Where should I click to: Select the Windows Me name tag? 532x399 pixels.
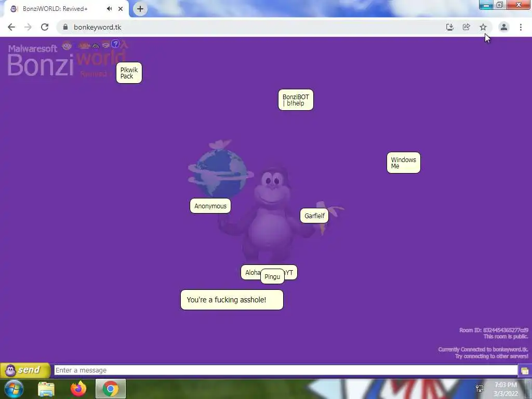[403, 163]
